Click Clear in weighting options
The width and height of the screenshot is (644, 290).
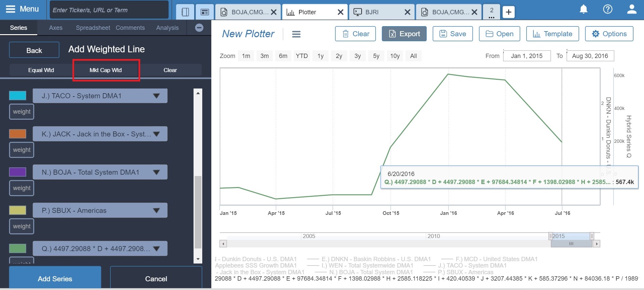(170, 70)
